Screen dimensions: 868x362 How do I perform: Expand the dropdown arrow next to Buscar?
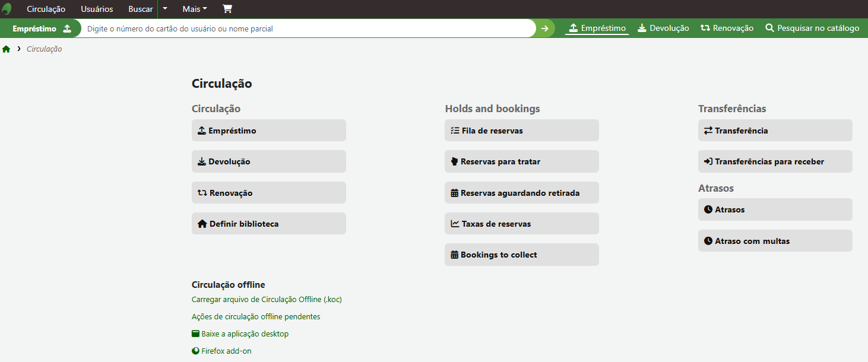[x=165, y=9]
